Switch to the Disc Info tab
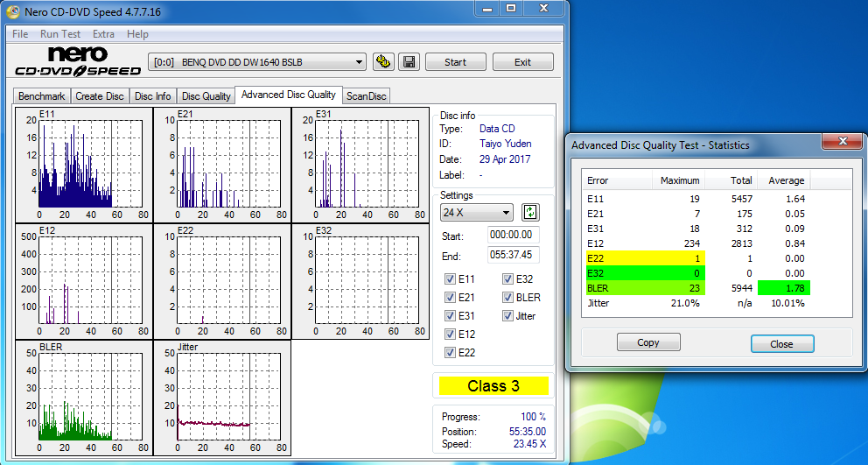868x465 pixels. [153, 95]
